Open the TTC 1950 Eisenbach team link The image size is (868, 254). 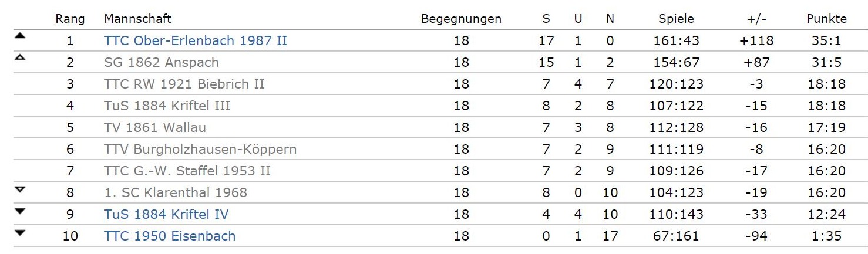170,236
